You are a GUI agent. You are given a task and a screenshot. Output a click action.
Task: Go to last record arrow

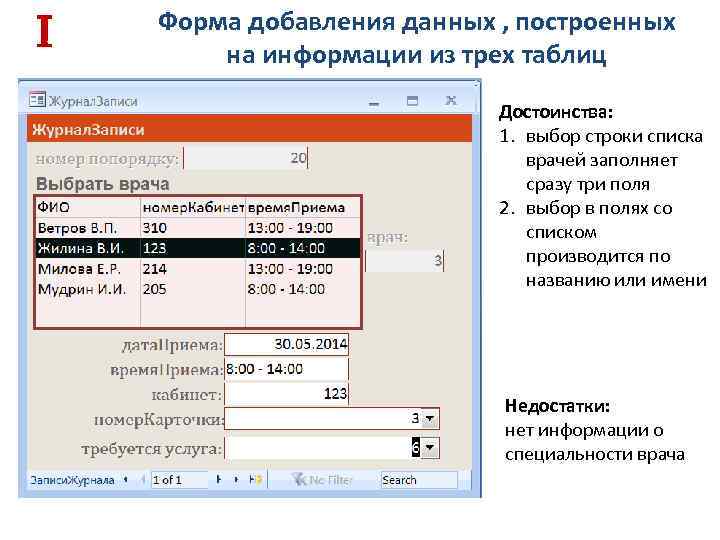pyautogui.click(x=236, y=479)
